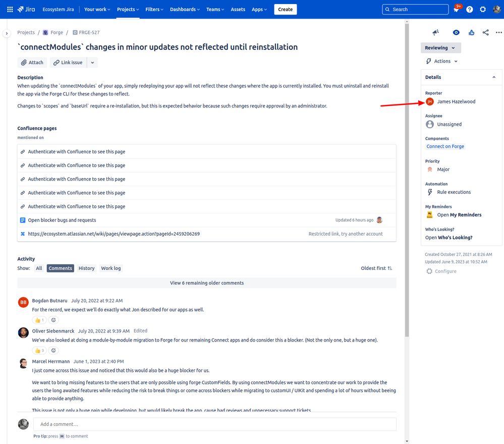Image resolution: width=504 pixels, height=444 pixels.
Task: Add reaction to Oliver Siebenmarck's comment
Action: coord(53,351)
